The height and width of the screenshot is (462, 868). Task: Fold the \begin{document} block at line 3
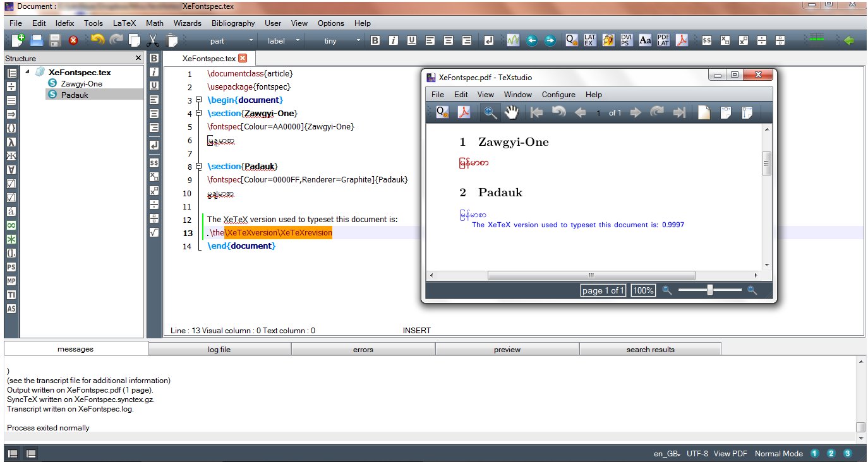point(198,100)
